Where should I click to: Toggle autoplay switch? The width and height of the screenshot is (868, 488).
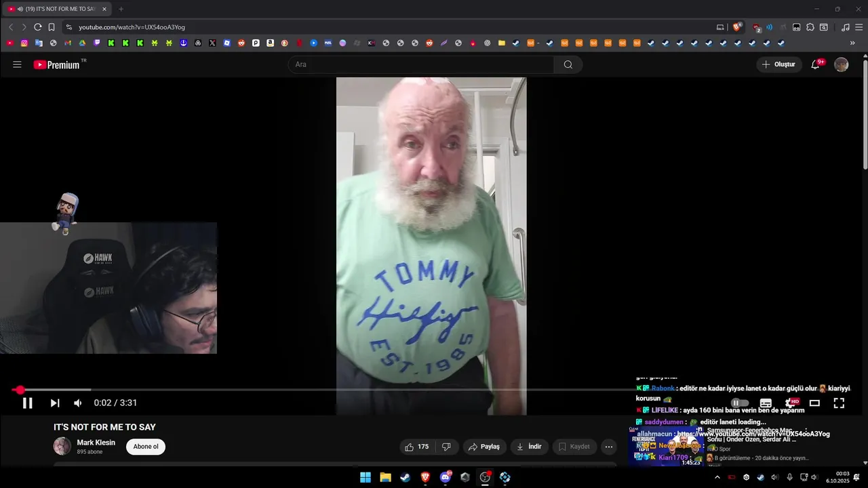click(740, 403)
